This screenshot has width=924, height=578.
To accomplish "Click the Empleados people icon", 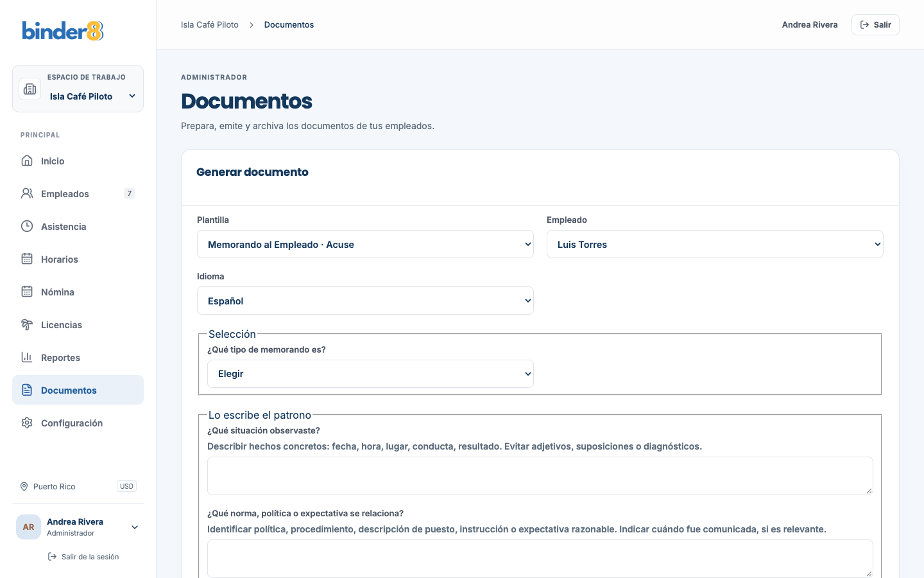I will point(27,193).
